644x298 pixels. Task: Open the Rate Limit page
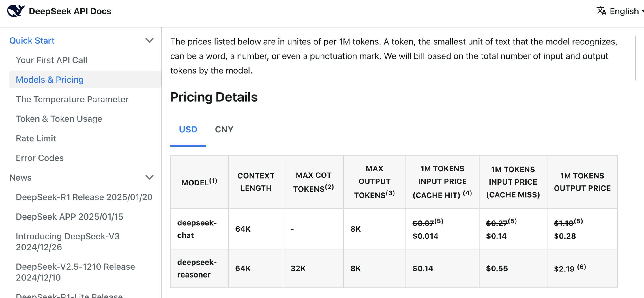click(x=36, y=138)
